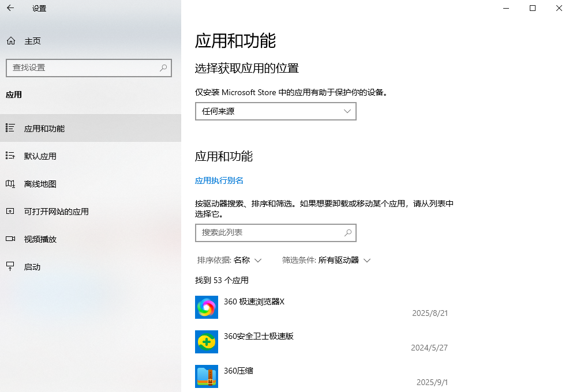
Task: Click the 360 极速浏览器X app icon
Action: (x=207, y=307)
